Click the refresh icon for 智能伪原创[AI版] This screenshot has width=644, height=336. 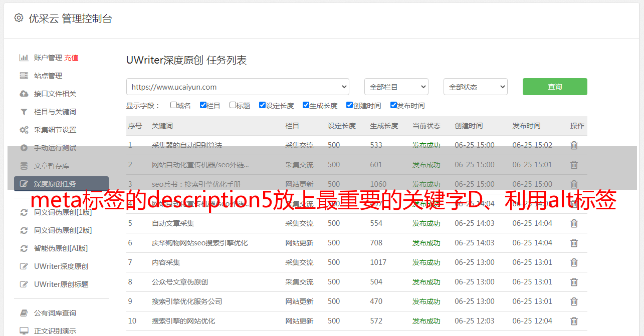(24, 248)
